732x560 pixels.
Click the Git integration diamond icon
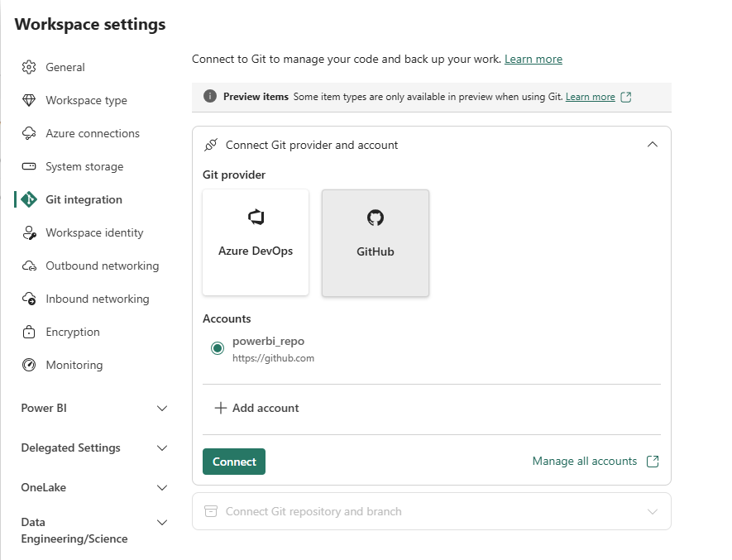pos(29,199)
